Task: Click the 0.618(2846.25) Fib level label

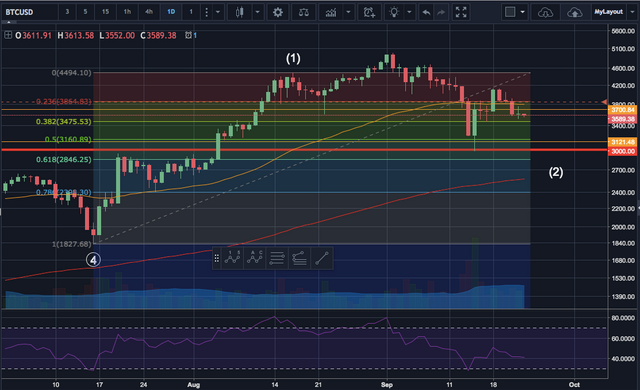Action: (64, 160)
